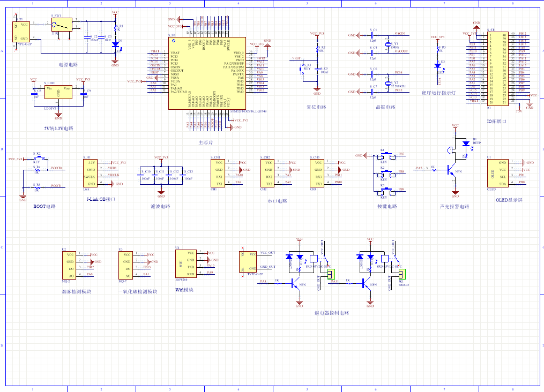The height and width of the screenshot is (392, 544).
Task: Click the MQ-2 smoke sensor module
Action: click(x=69, y=266)
